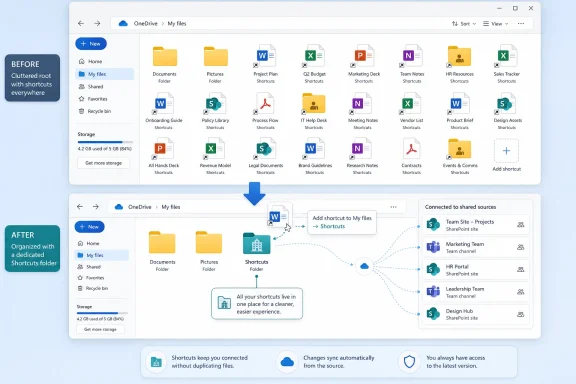This screenshot has height=384, width=576.
Task: Open HR Portal SharePoint shared source
Action: click(x=476, y=270)
